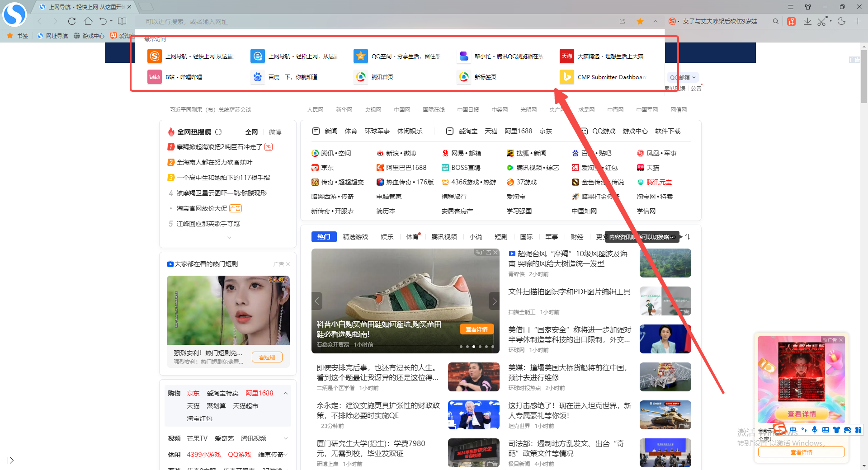
Task: Switch to 娱乐 news tab
Action: [387, 237]
